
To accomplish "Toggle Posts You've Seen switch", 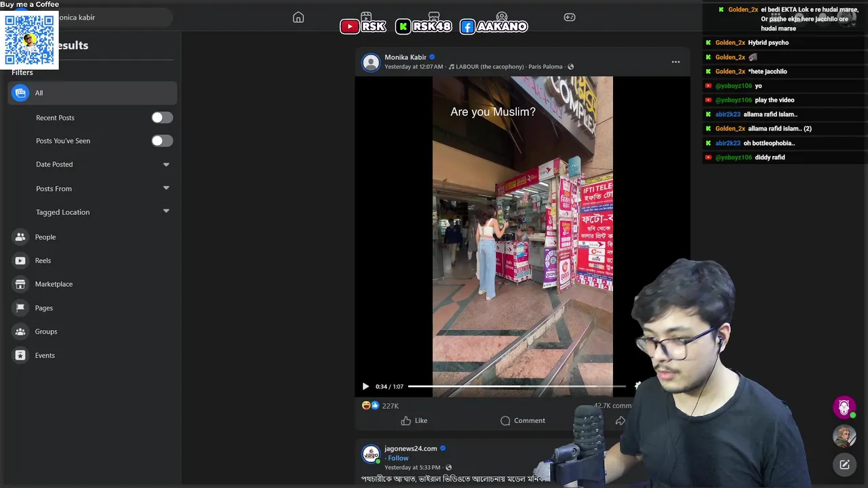I will tap(162, 141).
